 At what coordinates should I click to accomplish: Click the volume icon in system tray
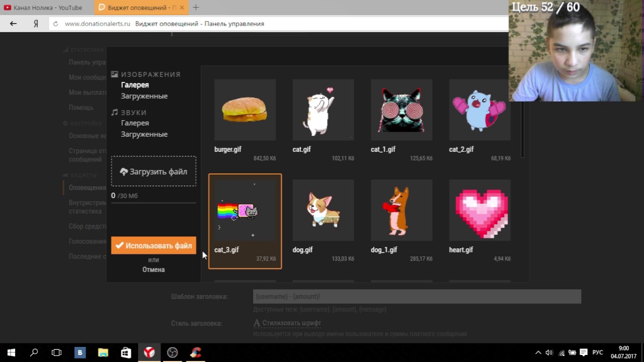tap(549, 352)
